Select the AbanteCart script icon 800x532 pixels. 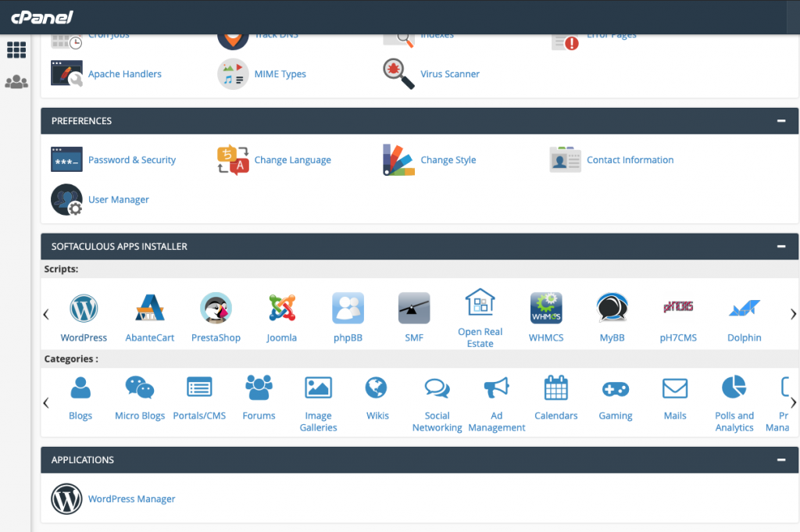[150, 308]
